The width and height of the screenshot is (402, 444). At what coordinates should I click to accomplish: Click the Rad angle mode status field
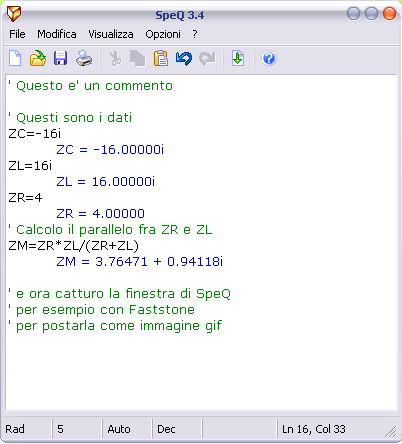[27, 429]
